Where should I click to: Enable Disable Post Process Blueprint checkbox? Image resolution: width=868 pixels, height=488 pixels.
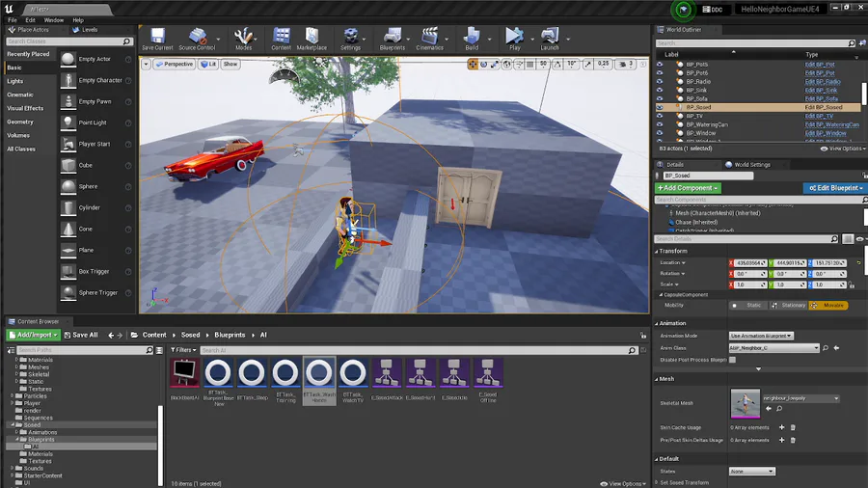[732, 359]
